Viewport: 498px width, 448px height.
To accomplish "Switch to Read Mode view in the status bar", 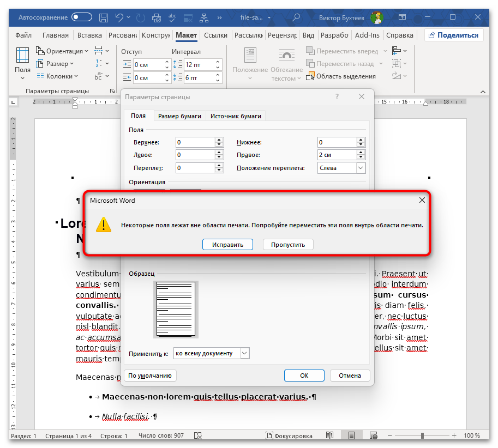I will pyautogui.click(x=329, y=435).
